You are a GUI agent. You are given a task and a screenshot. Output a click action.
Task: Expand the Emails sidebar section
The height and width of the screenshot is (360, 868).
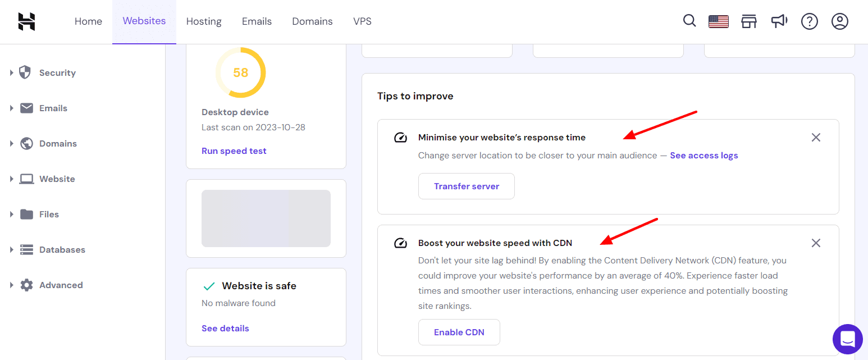(x=53, y=108)
